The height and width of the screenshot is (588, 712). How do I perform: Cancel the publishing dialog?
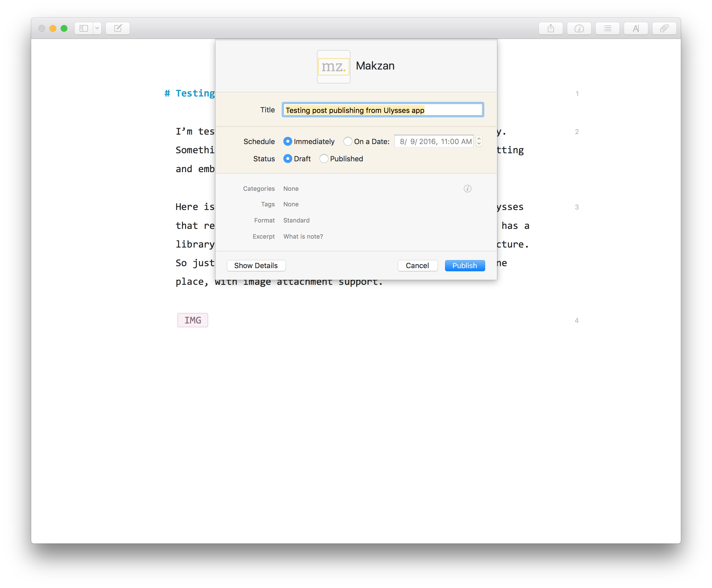coord(417,266)
